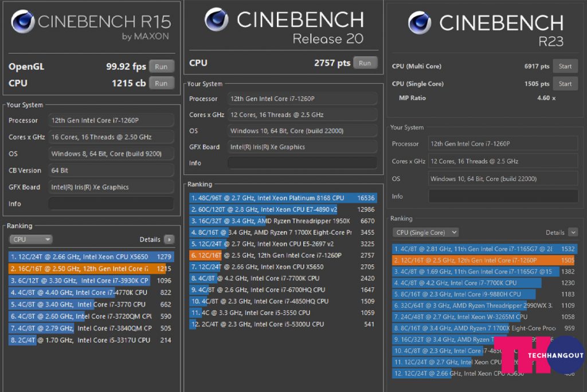
Task: Click the MP Ratio '4.60 x' value in R23
Action: click(546, 98)
